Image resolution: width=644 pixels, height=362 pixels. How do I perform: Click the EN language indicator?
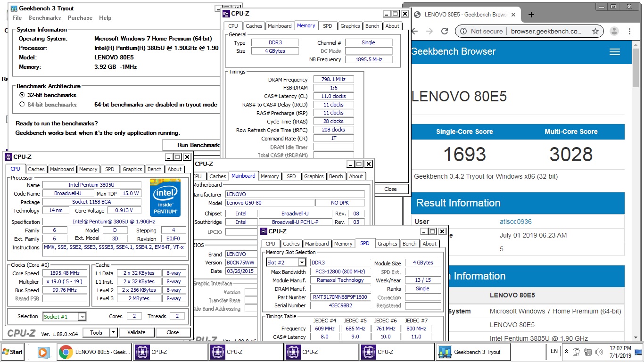[x=554, y=351]
